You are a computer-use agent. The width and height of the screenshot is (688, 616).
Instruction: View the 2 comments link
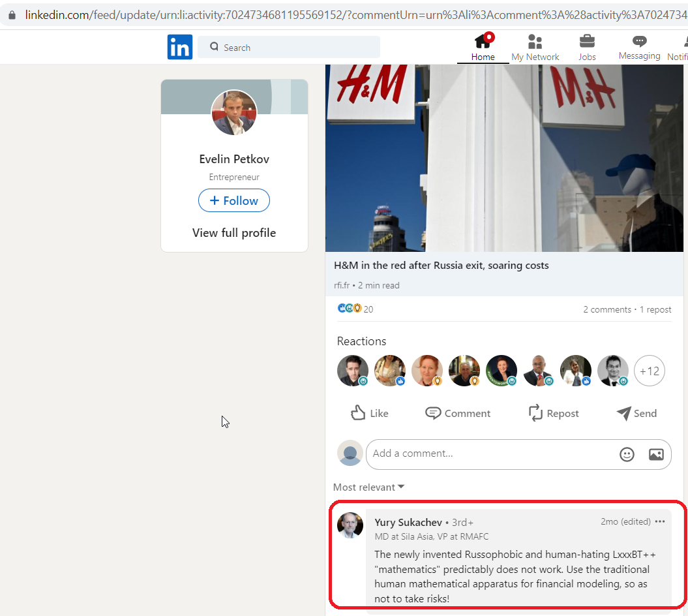coord(607,309)
